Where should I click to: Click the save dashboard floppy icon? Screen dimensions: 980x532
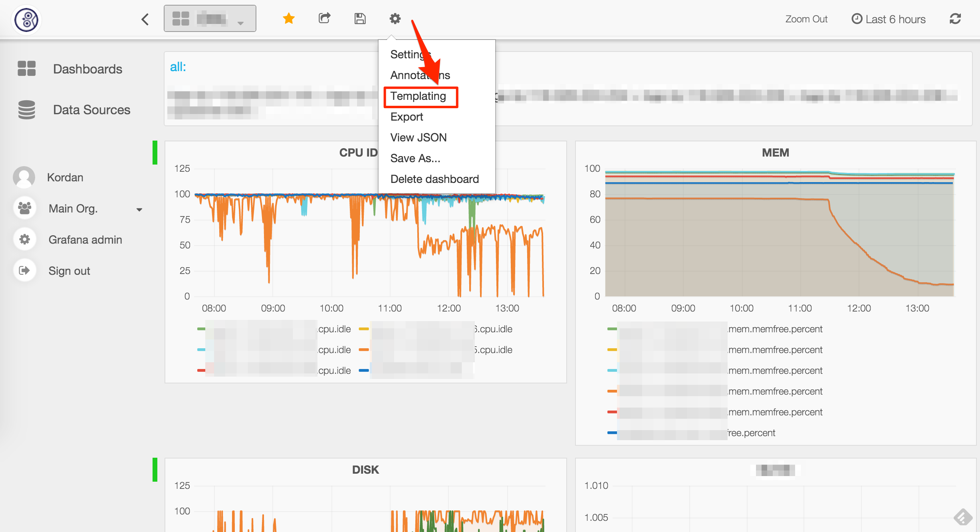point(360,18)
